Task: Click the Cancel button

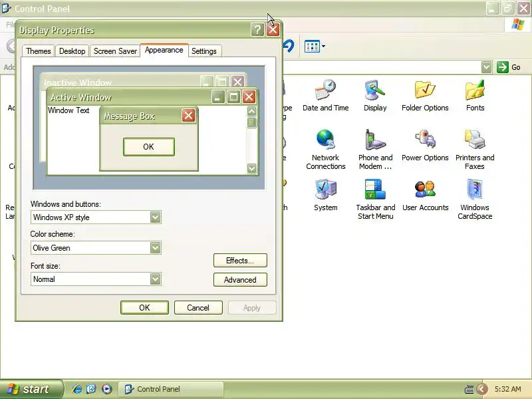Action: coord(198,308)
